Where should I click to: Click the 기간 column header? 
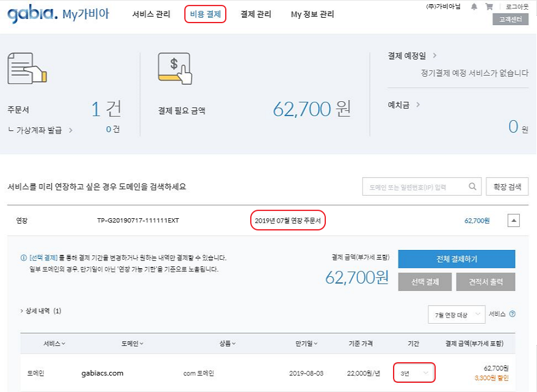[413, 343]
